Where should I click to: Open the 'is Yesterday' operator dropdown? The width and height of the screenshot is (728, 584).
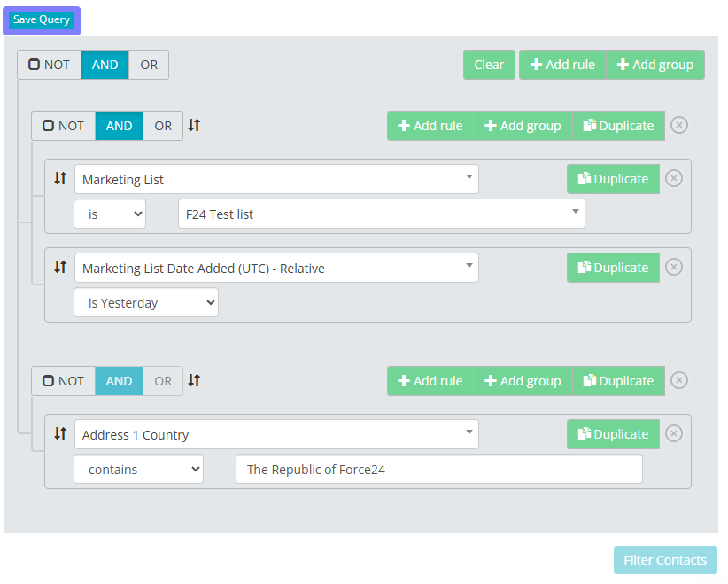[x=146, y=302]
